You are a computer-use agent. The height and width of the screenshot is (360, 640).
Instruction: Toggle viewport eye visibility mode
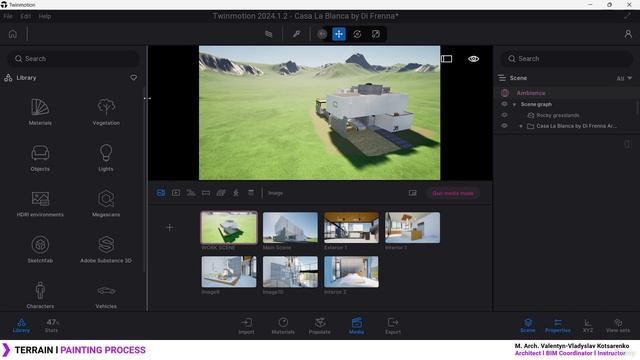tap(473, 59)
